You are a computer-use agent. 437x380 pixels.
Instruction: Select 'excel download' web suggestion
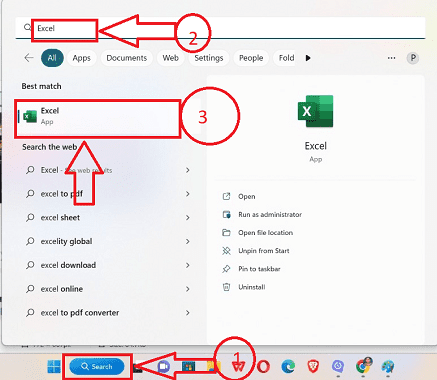pyautogui.click(x=108, y=265)
